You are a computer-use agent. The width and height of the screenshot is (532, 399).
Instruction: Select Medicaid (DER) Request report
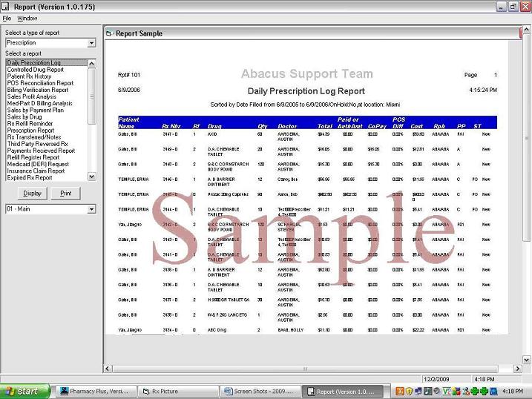(38, 164)
